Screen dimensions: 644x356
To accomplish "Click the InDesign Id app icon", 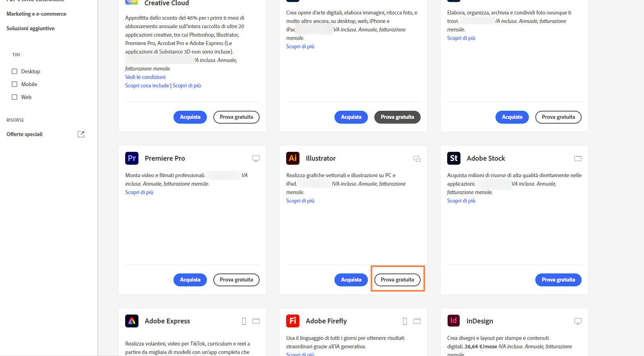I will [454, 321].
